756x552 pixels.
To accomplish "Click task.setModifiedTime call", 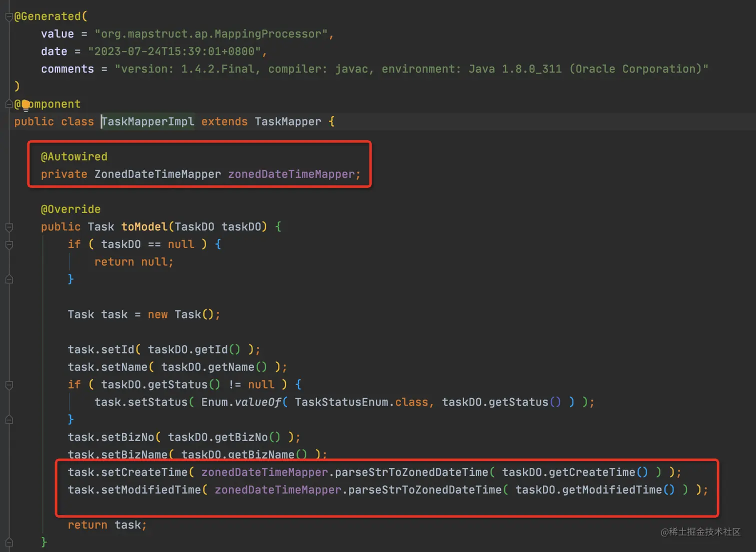I will [134, 489].
